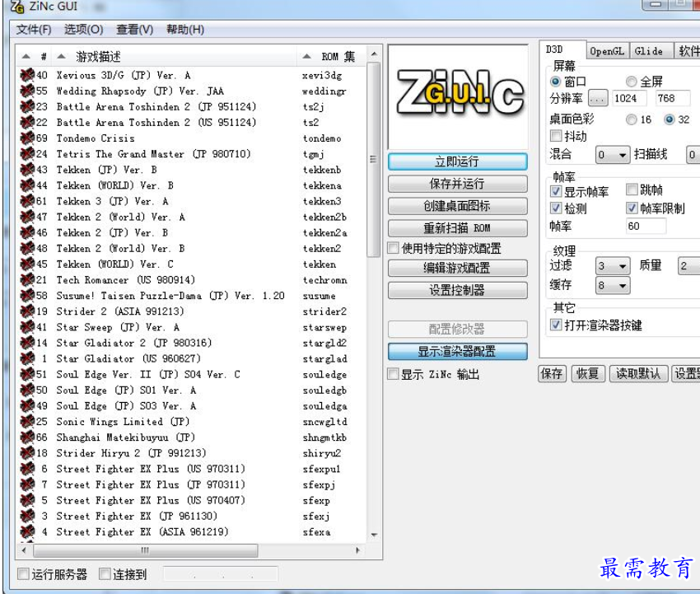
Task: Click the icon beside Shanghai Matekibuyuu
Action: pos(27,437)
